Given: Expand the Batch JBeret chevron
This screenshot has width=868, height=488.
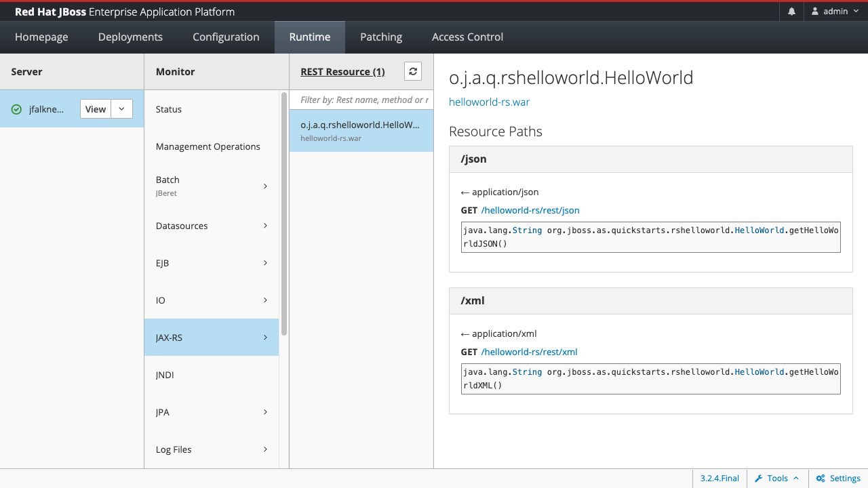Looking at the screenshot, I should (265, 186).
